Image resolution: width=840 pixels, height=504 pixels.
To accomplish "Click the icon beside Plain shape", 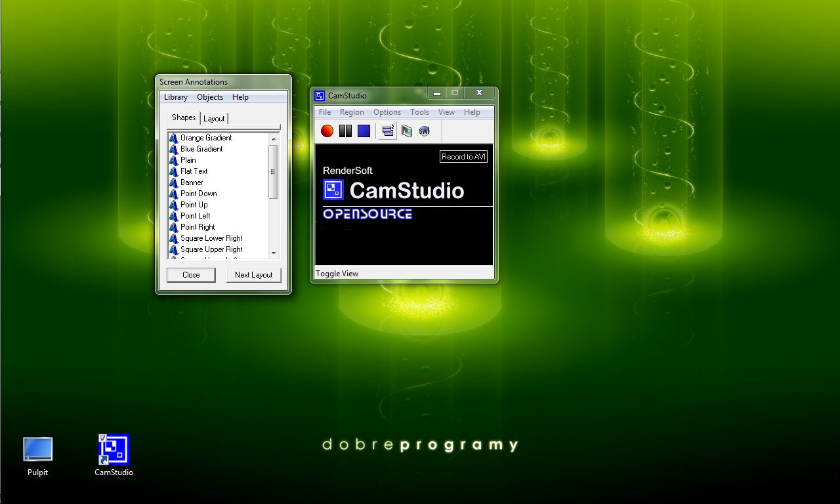I will [174, 160].
